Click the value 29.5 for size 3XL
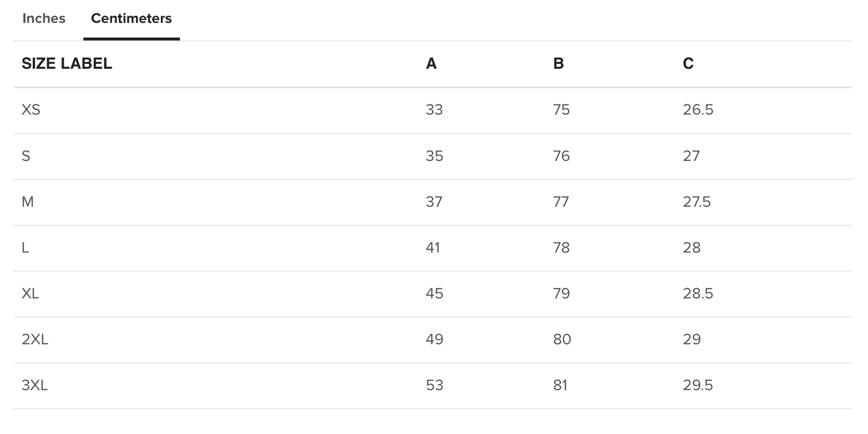Screen dimensions: 868x434 pyautogui.click(x=698, y=386)
